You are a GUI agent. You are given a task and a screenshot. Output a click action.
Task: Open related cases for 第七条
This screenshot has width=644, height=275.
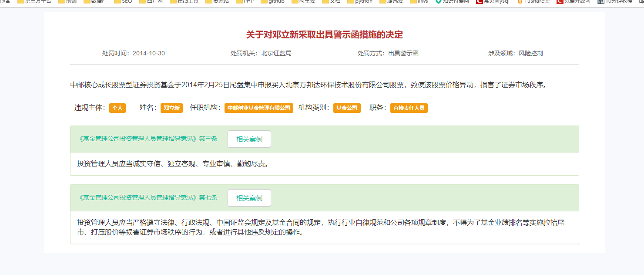coord(249,198)
